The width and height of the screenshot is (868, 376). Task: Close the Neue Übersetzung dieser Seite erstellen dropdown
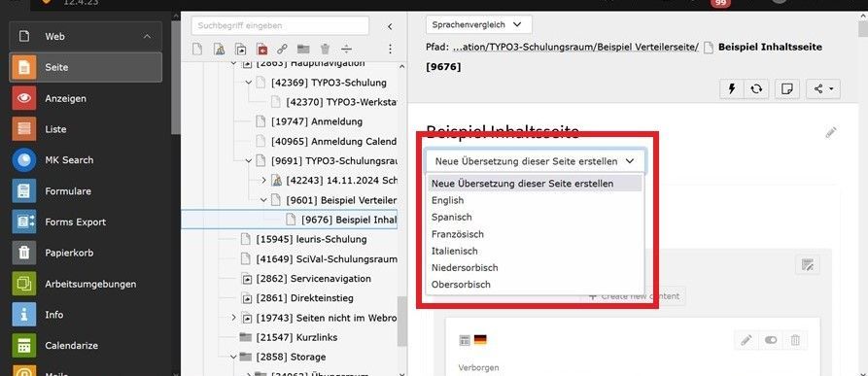point(535,161)
